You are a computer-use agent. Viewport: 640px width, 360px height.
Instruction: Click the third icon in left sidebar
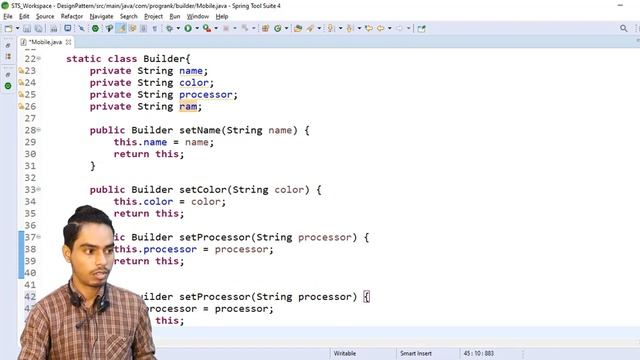click(8, 74)
